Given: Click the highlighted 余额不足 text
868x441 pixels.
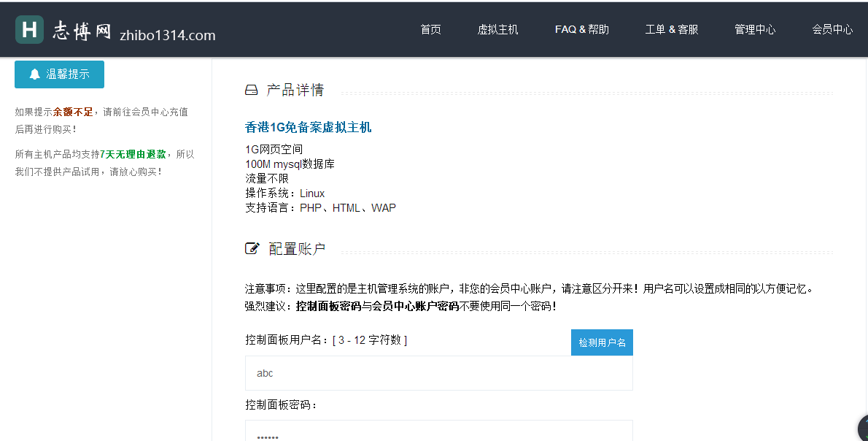Looking at the screenshot, I should pyautogui.click(x=73, y=112).
